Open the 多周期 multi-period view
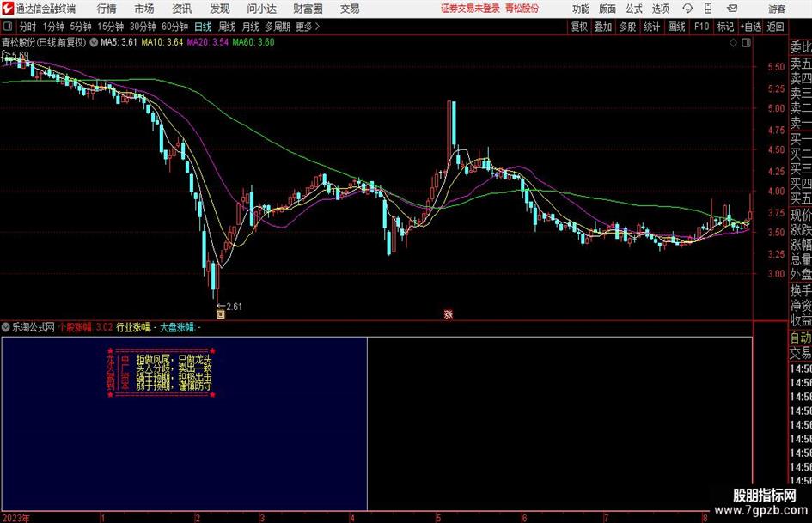 pos(278,27)
